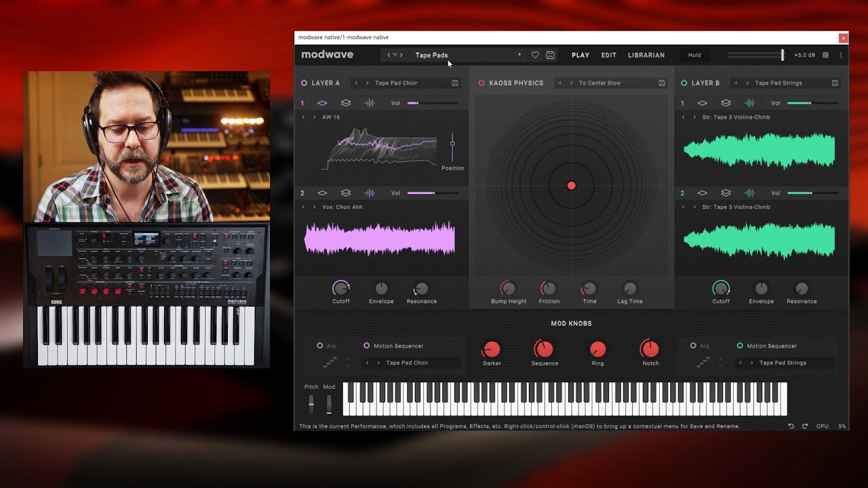
Task: Open Layer A arpeggiator pattern step icon
Action: click(330, 363)
